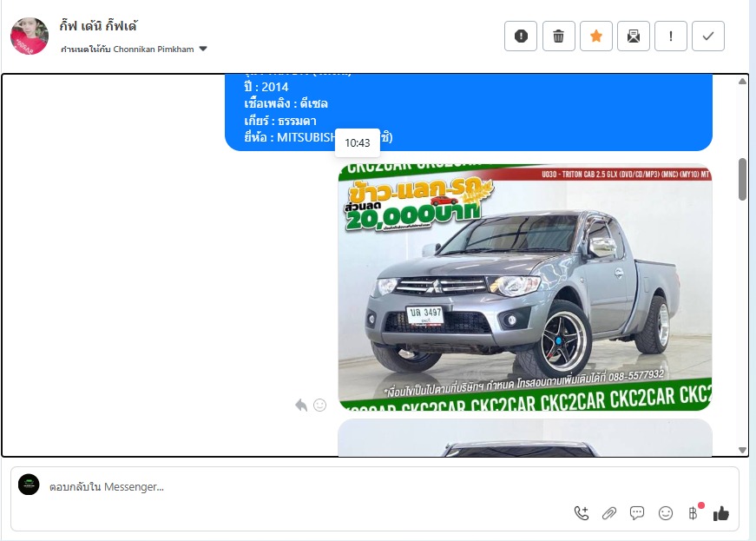Delete conversation using trash icon
The height and width of the screenshot is (541, 756).
(x=558, y=36)
